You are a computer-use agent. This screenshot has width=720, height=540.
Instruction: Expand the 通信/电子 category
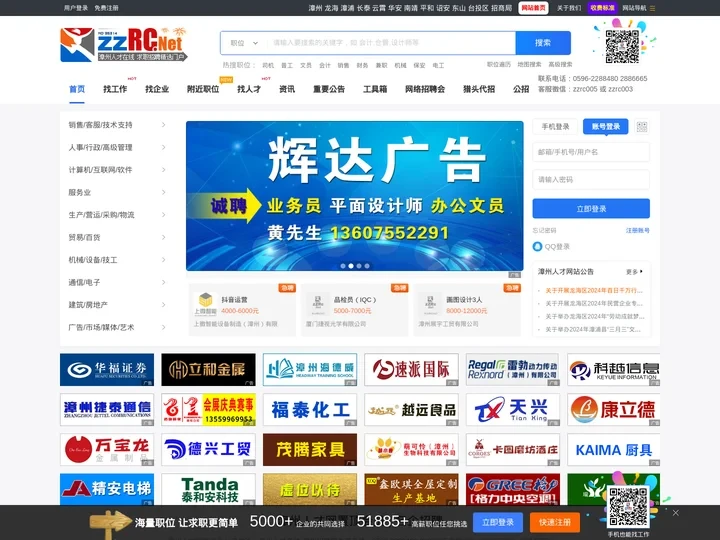coord(117,282)
